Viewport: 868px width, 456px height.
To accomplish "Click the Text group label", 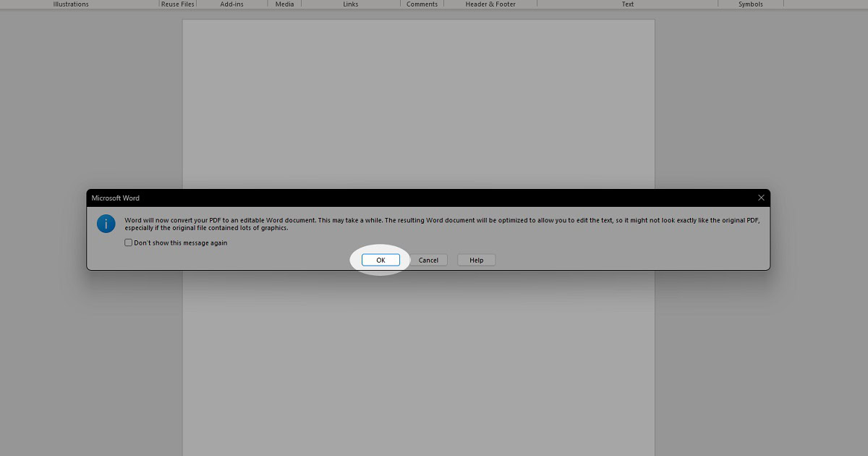I will point(628,4).
